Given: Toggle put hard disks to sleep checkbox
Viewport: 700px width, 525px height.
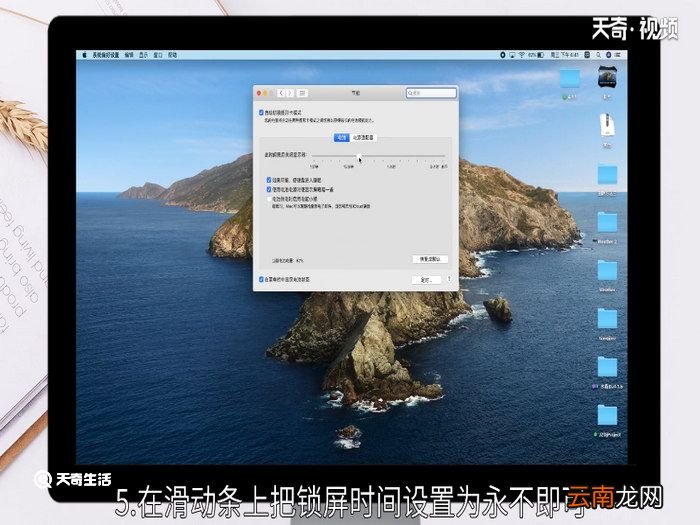Looking at the screenshot, I should tap(269, 180).
